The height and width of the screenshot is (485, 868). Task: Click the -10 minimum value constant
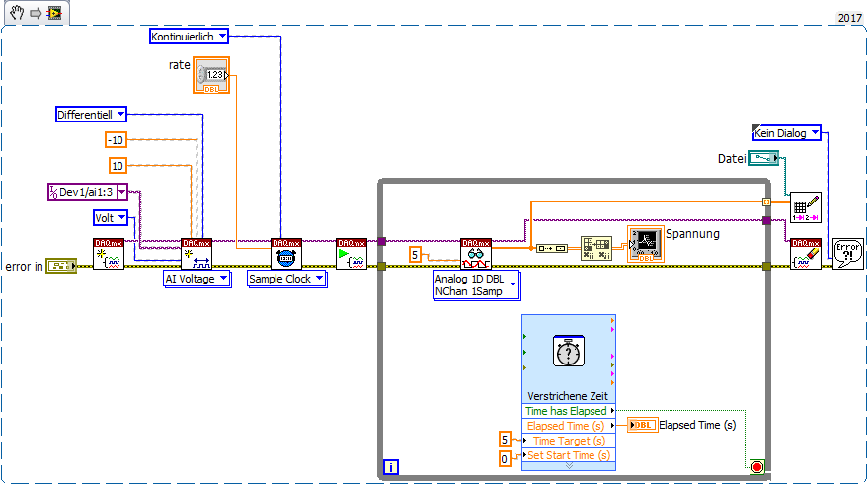click(116, 140)
